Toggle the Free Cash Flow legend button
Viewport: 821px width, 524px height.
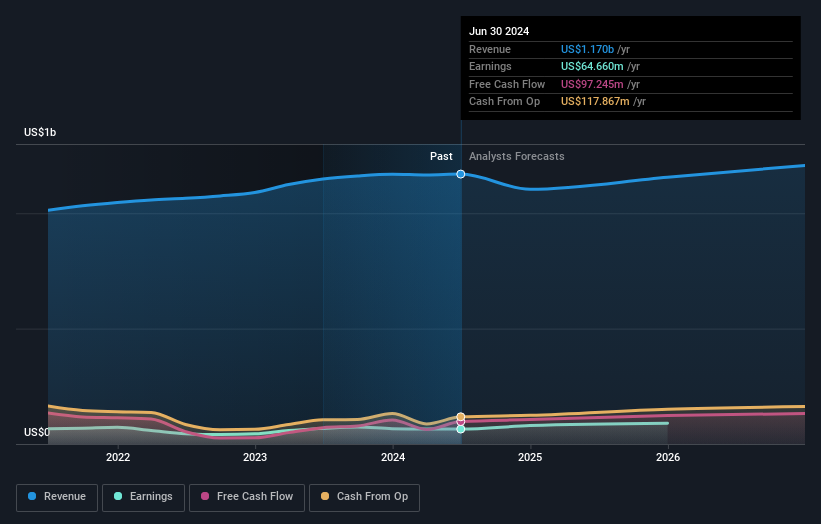(x=247, y=497)
